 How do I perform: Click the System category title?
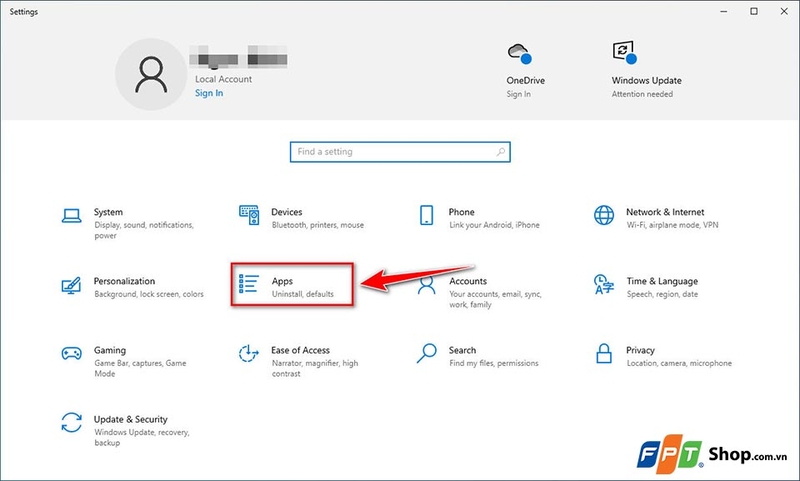[108, 212]
